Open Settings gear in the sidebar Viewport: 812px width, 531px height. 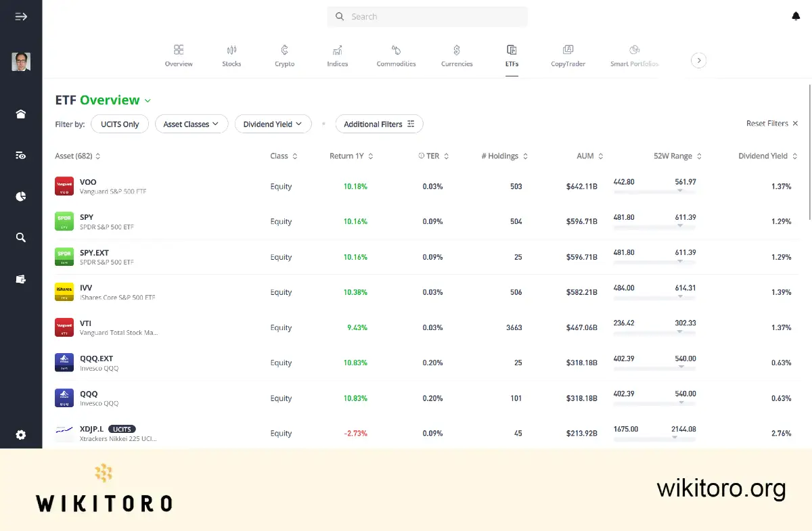(21, 435)
